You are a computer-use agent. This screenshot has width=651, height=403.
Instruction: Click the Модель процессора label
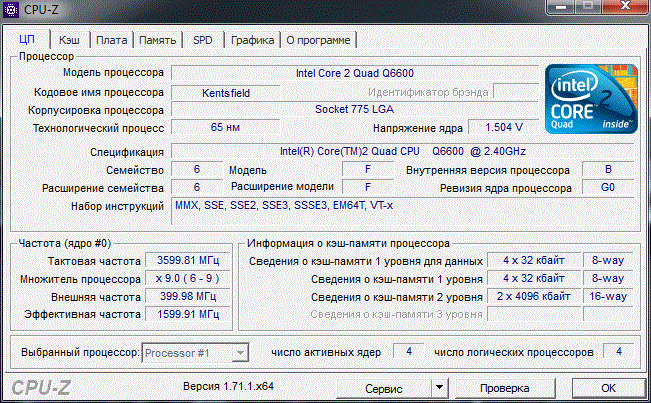point(113,73)
